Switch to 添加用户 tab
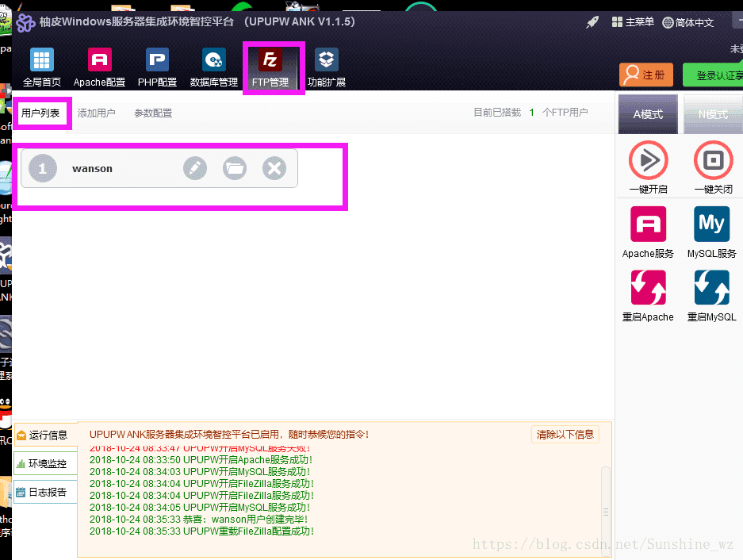Screen dimensions: 743x560 pyautogui.click(x=96, y=113)
